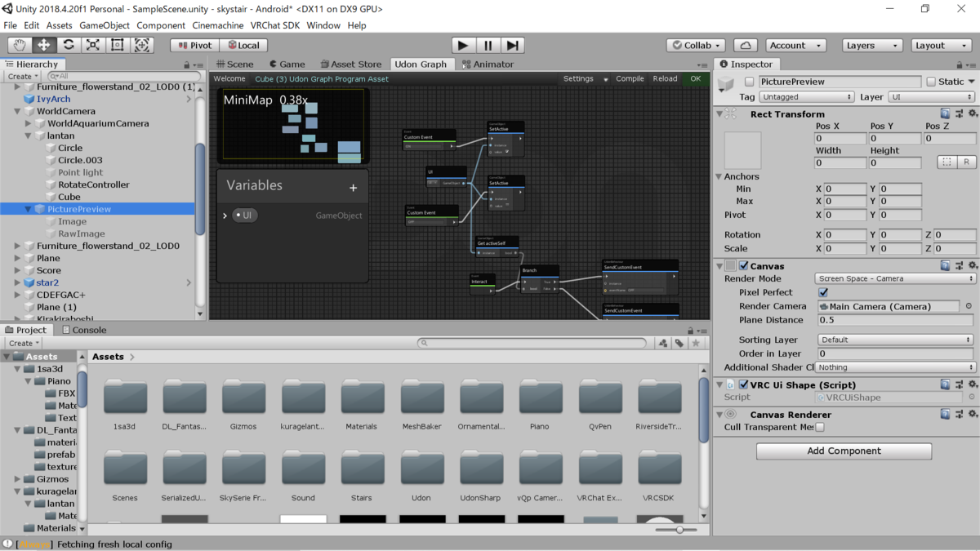Image resolution: width=980 pixels, height=551 pixels.
Task: Adjust asset icon size slider
Action: point(679,530)
